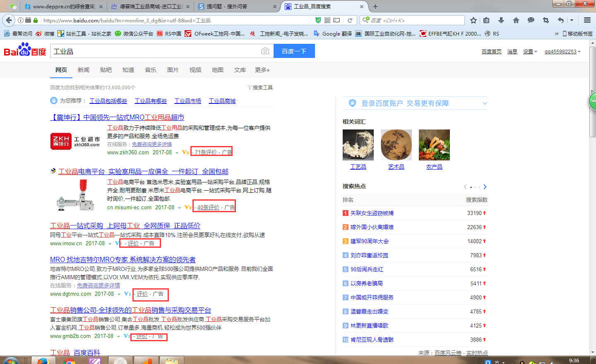Screen dimensions: 596x364
Task: Open the Firefox hamburger menu
Action: (587, 20)
